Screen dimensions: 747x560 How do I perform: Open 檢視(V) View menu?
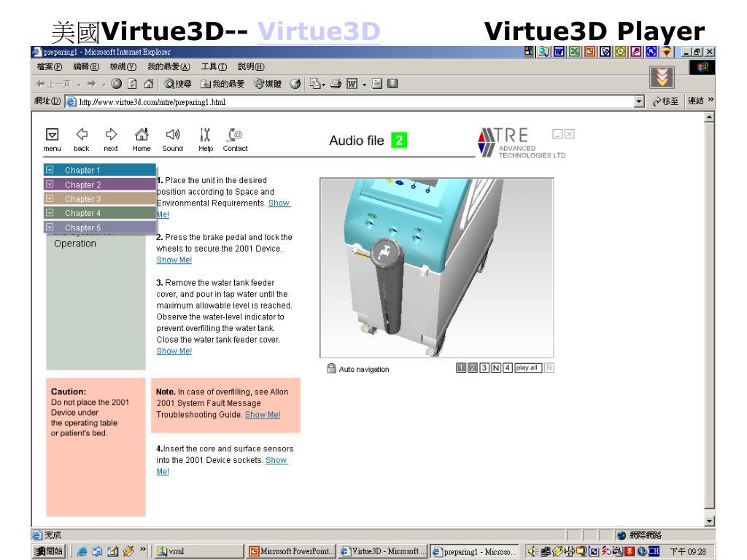click(123, 66)
